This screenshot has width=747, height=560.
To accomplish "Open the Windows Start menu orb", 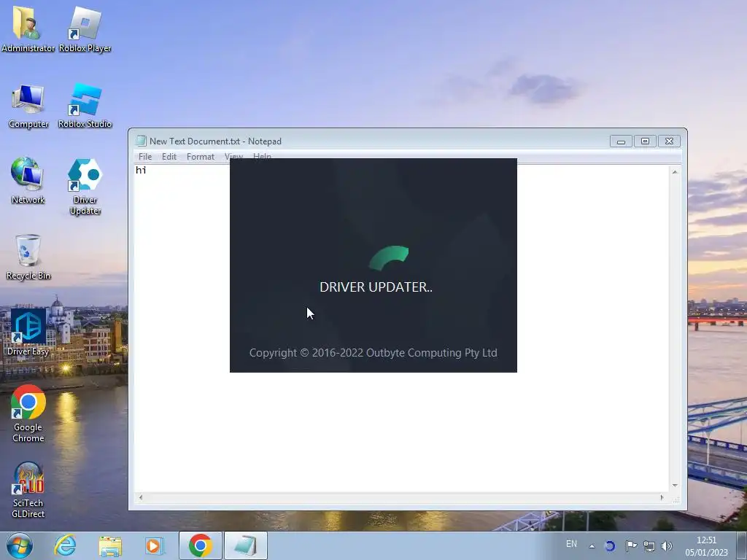I will click(x=19, y=545).
